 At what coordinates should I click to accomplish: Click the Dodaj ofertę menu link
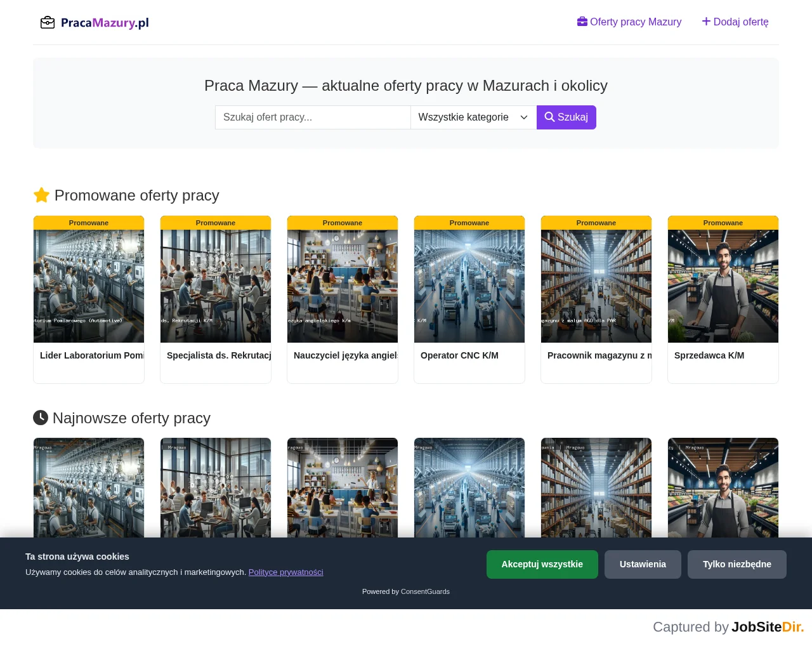pyautogui.click(x=735, y=22)
